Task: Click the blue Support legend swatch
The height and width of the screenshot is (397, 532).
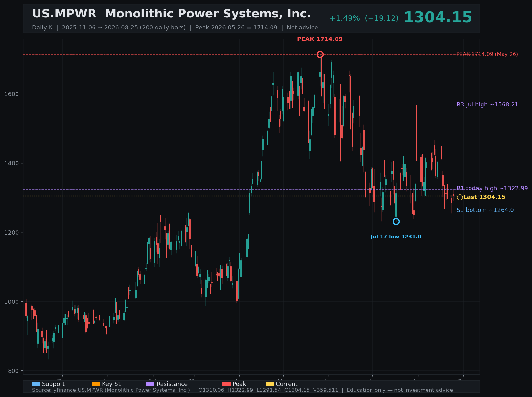Action: pos(36,384)
